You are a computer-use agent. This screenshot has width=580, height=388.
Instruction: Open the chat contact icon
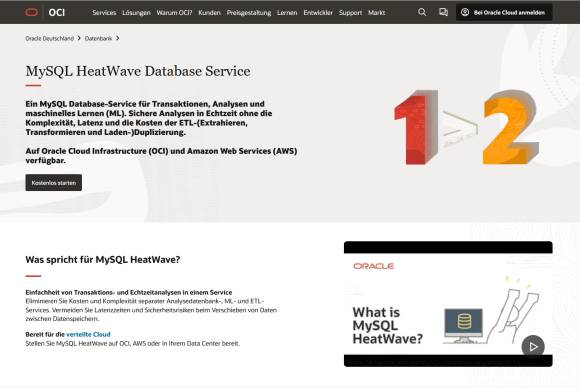pos(443,12)
